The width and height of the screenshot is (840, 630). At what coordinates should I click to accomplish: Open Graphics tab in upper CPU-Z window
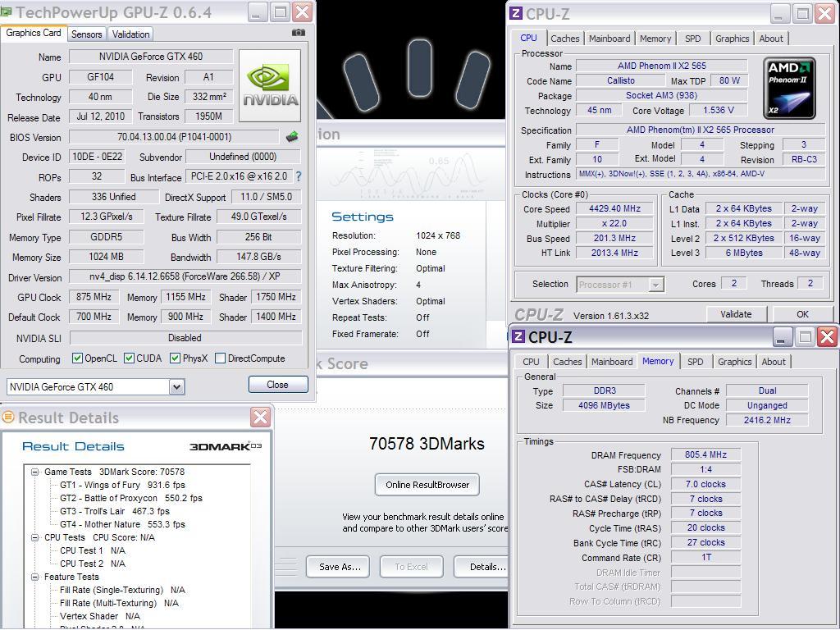(x=733, y=39)
